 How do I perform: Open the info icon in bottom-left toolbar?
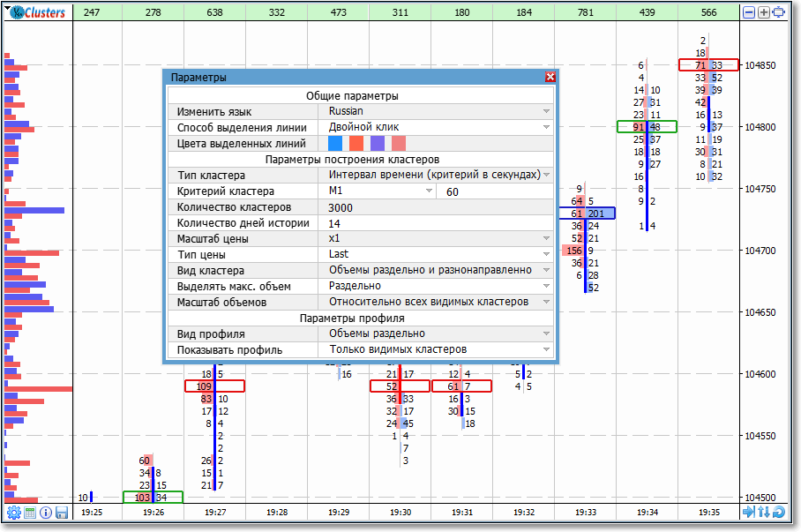[x=45, y=513]
